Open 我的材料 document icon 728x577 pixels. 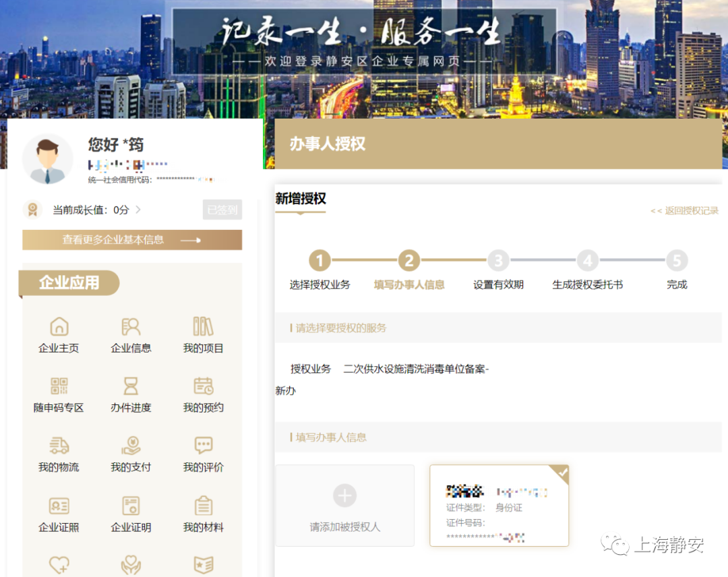coord(202,514)
